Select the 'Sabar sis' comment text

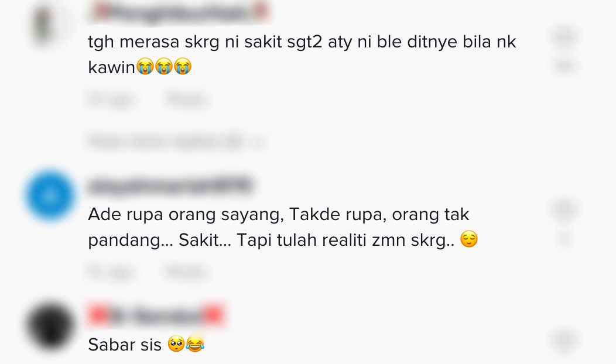125,345
